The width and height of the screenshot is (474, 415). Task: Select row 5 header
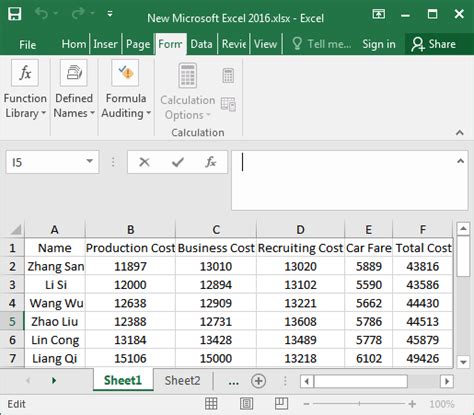12,322
